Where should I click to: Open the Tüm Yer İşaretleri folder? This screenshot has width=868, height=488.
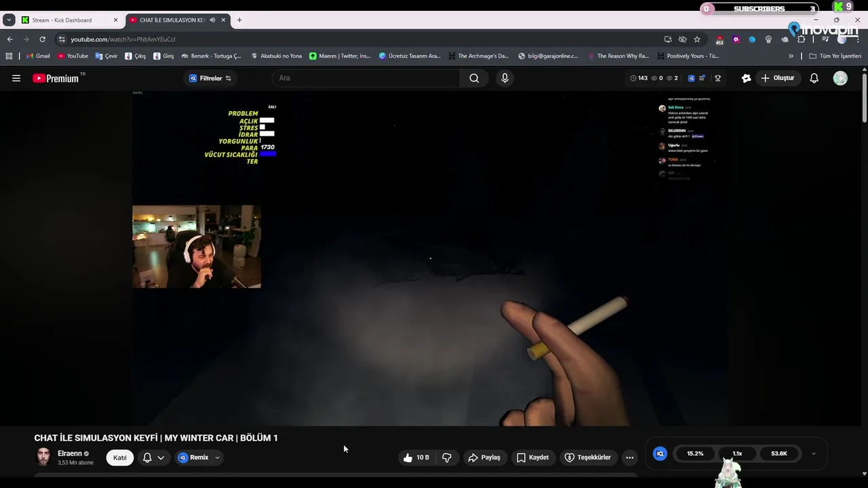pyautogui.click(x=835, y=56)
